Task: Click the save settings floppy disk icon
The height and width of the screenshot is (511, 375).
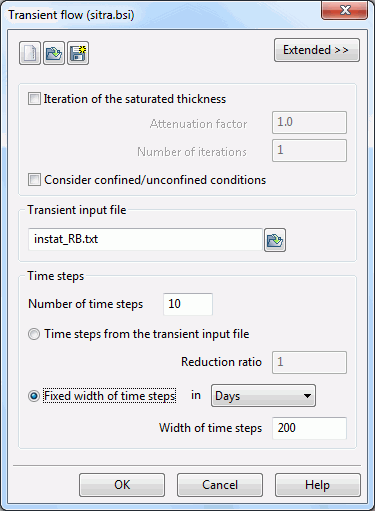Action: pyautogui.click(x=78, y=53)
